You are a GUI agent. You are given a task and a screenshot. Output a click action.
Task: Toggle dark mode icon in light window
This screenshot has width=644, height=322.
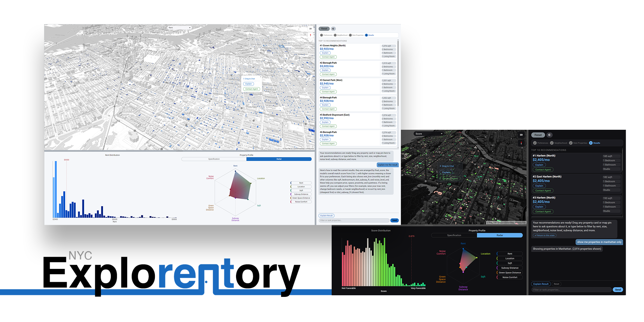(333, 29)
